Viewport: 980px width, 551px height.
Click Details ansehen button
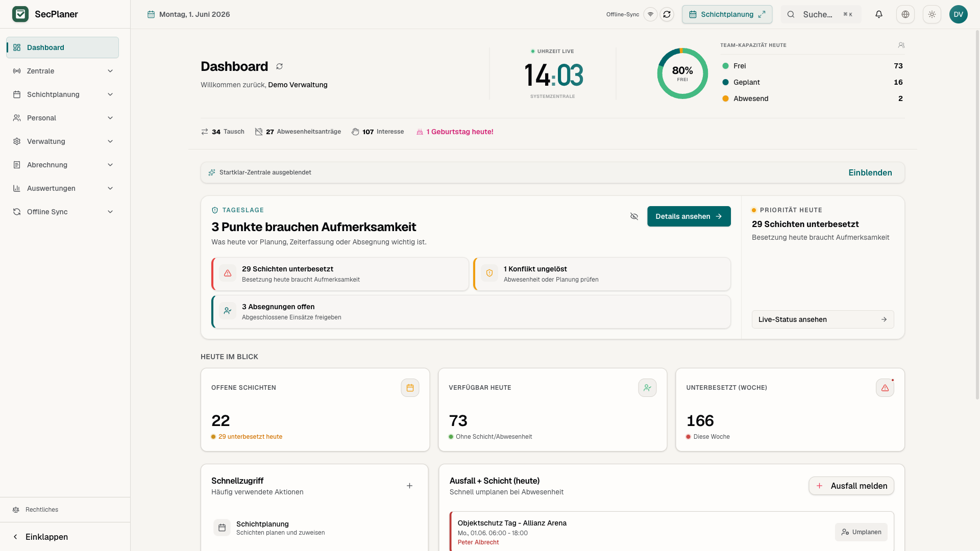pyautogui.click(x=689, y=216)
